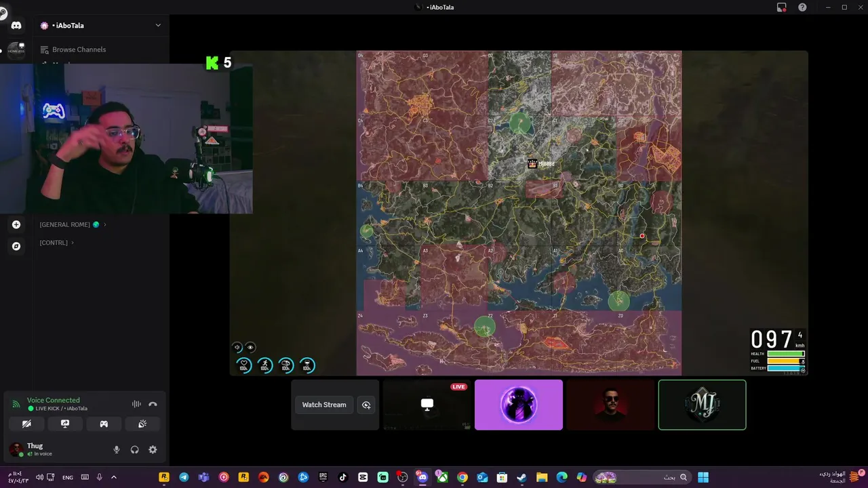This screenshot has height=488, width=868.
Task: Open the Discord inbox icon in title bar
Action: coord(781,7)
